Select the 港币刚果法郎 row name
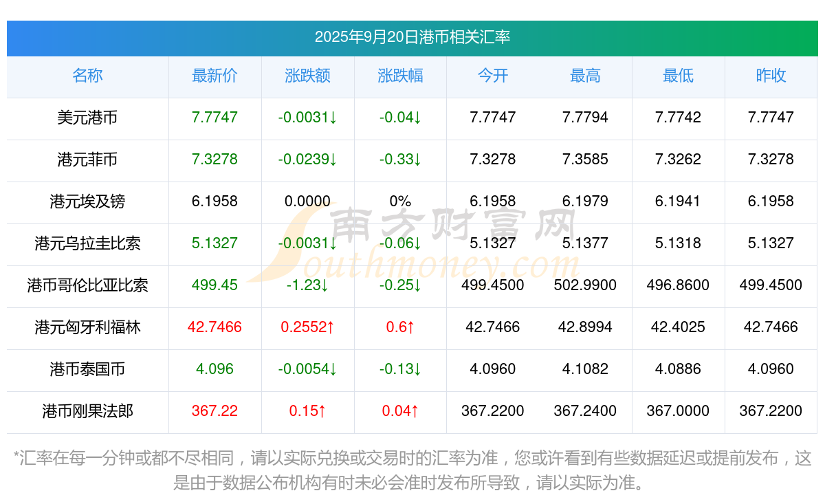 [x=87, y=411]
